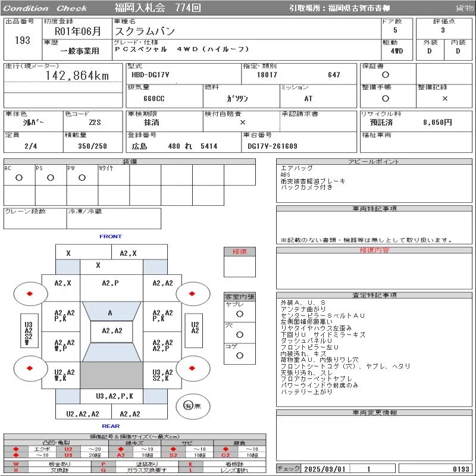476x476 pixels.
Task: Click the left side sill box U3 A2 S2 W
Action: (x=29, y=331)
